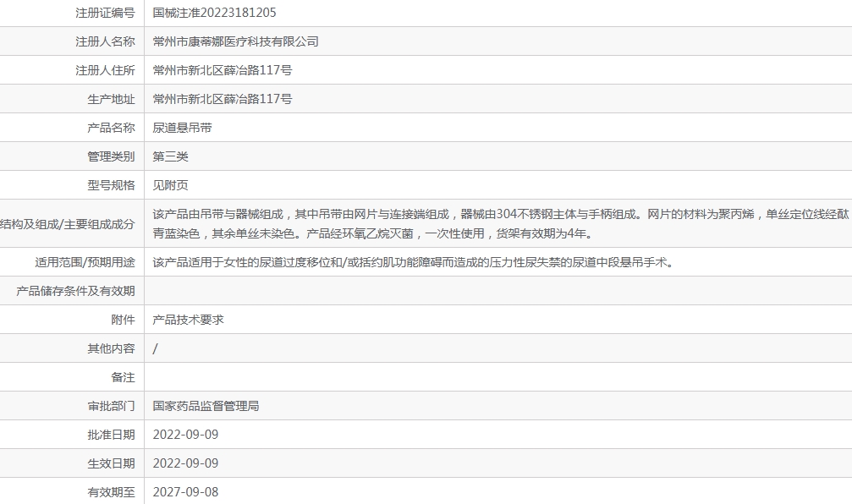The image size is (852, 504).
Task: Click expiry date 2027-09-08
Action: 185,492
